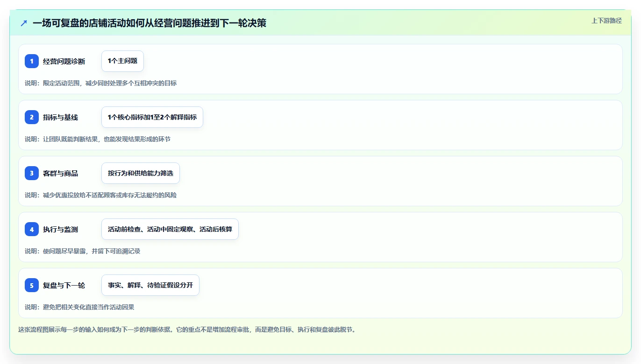Click the 客群与商品 step heading

click(x=60, y=173)
